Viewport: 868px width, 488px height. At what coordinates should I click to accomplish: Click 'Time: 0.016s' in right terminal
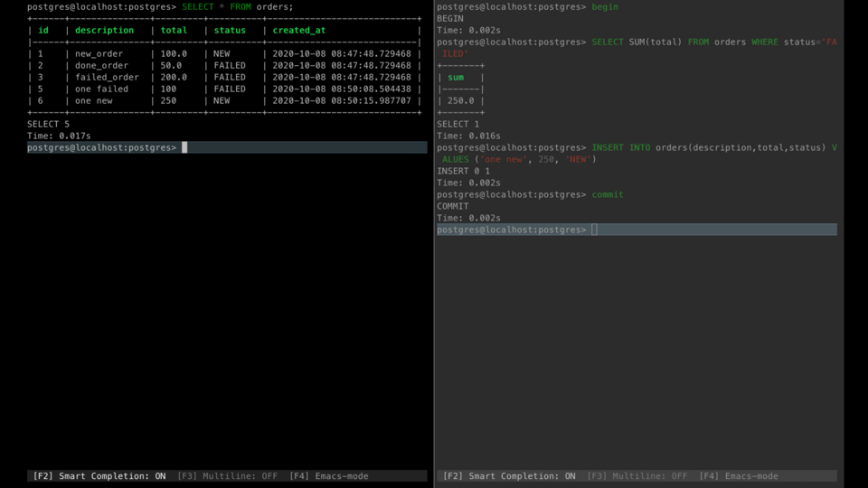pyautogui.click(x=468, y=136)
